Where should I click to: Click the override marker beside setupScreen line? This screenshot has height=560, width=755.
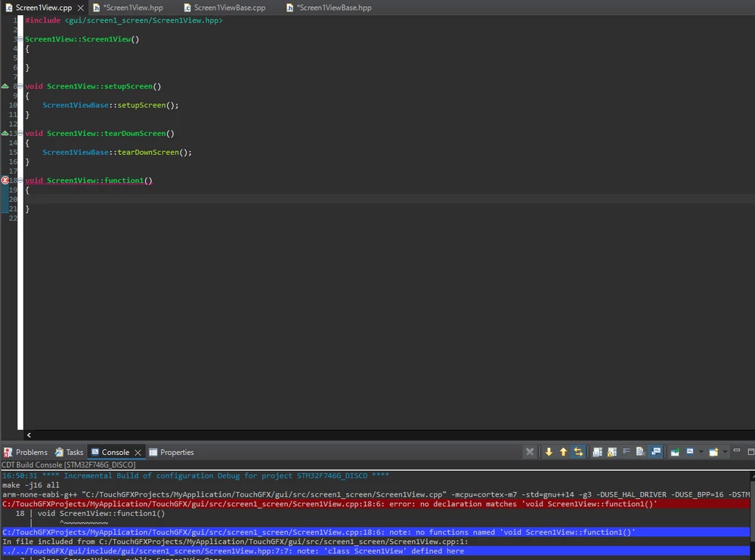(5, 86)
